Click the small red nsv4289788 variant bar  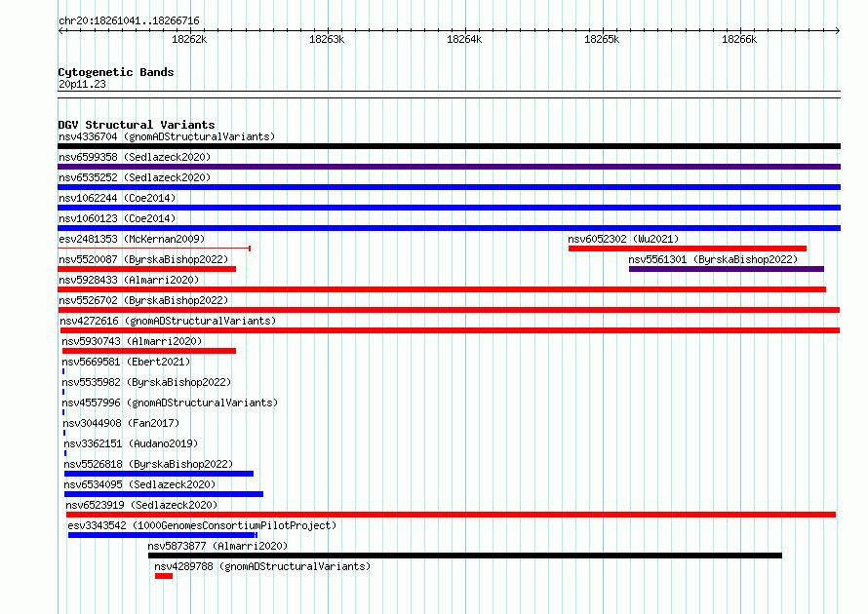[x=164, y=576]
